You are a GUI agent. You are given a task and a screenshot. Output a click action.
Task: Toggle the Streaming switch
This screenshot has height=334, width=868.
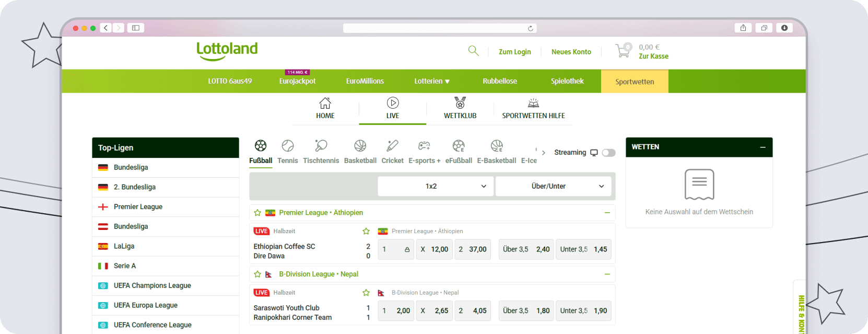[608, 153]
